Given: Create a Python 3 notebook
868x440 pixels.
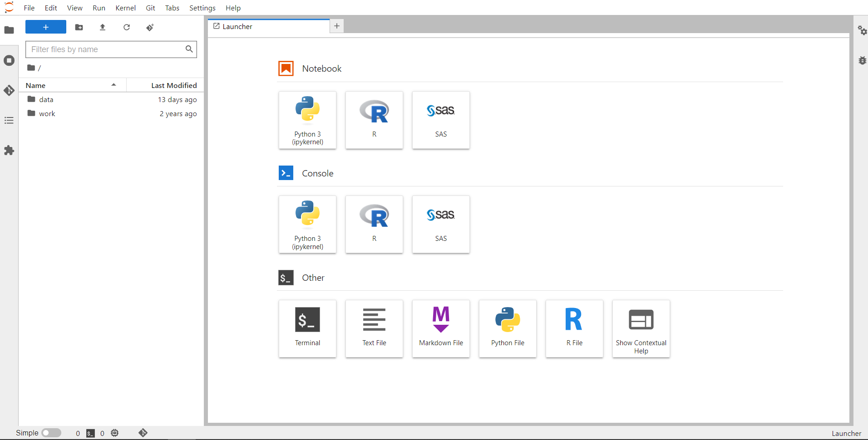Looking at the screenshot, I should [308, 120].
